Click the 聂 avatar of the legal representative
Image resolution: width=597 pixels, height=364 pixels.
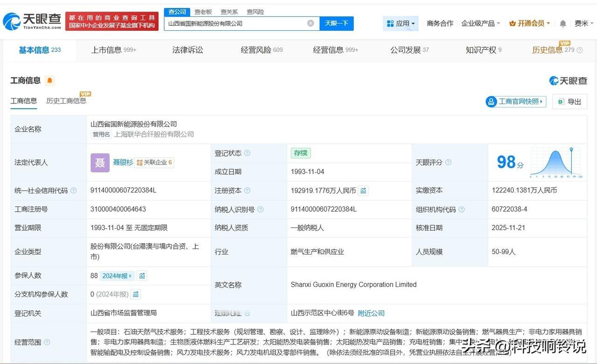tap(100, 163)
